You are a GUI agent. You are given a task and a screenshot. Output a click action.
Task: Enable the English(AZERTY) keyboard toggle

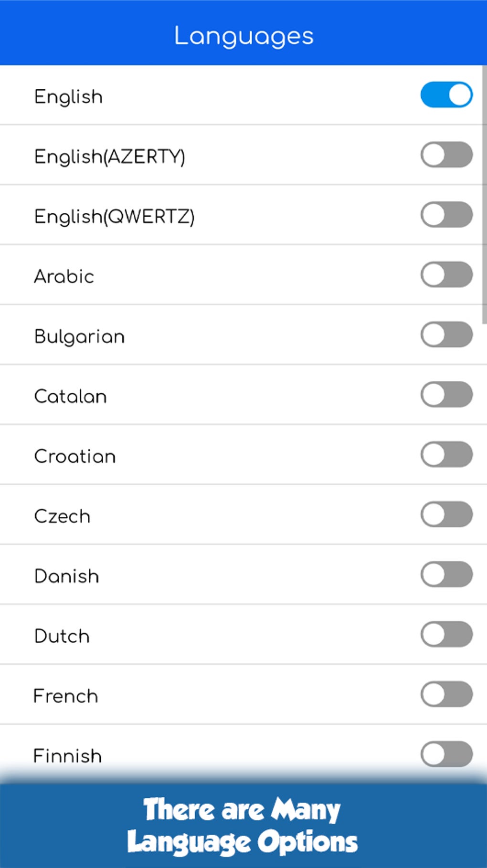coord(446,155)
